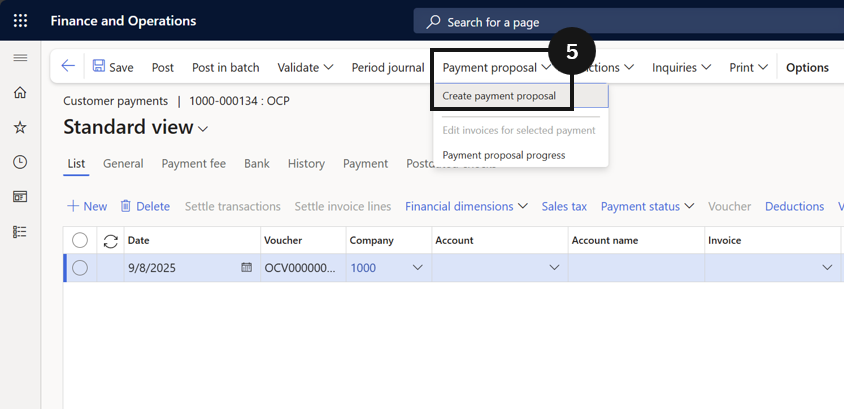Click the Deductions link

tap(794, 207)
